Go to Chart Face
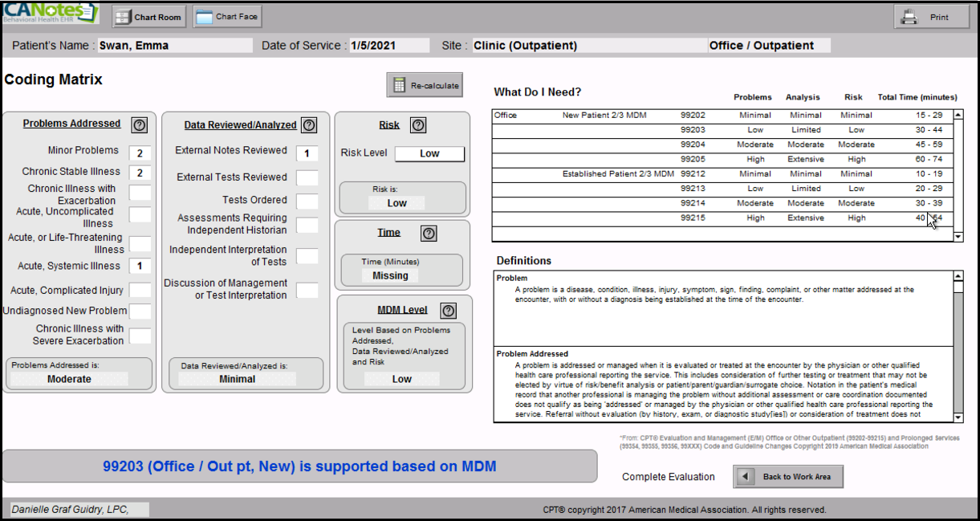Viewport: 980px width, 521px height. click(228, 17)
